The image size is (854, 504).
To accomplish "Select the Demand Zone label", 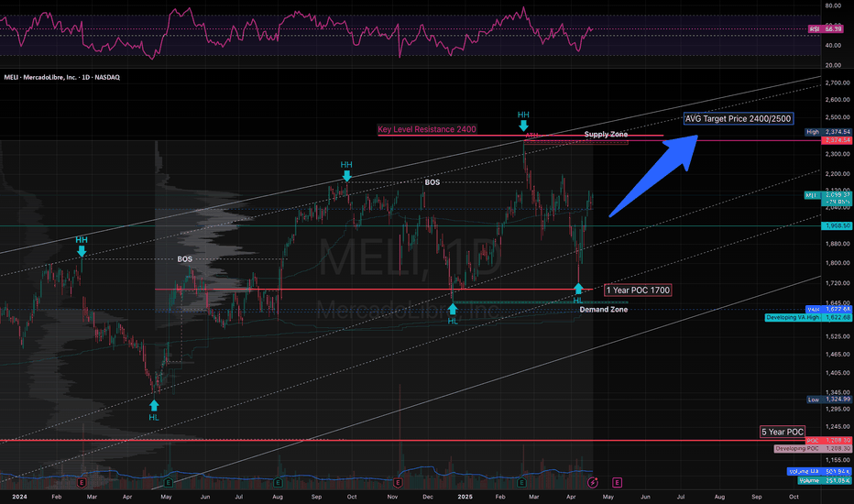I will point(604,310).
